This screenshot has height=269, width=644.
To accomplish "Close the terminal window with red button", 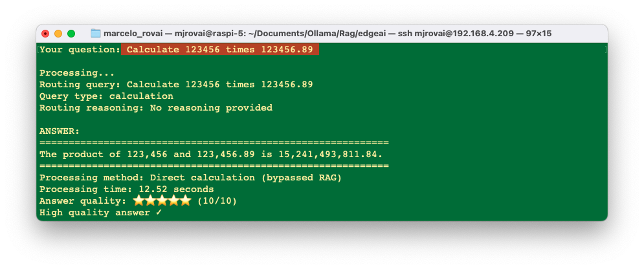I will [45, 34].
